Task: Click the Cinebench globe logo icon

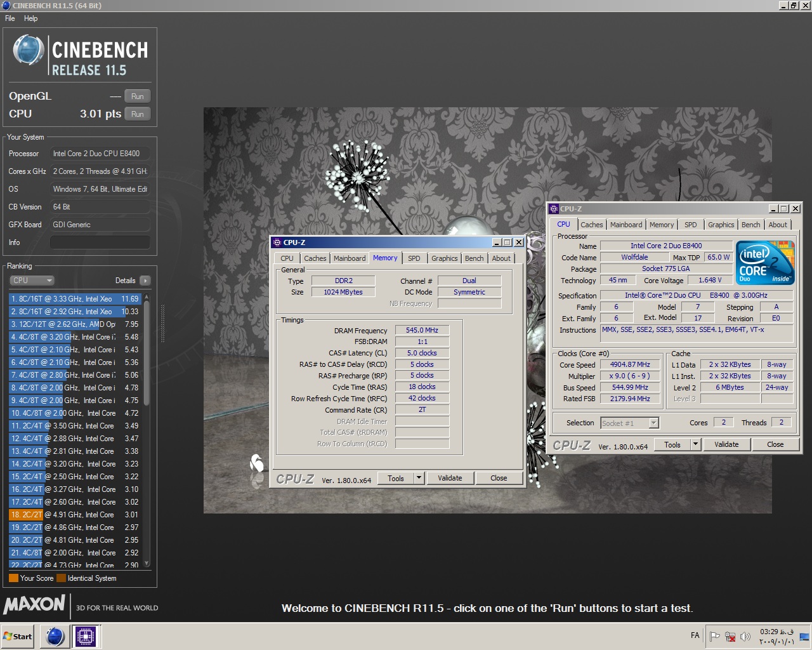Action: point(29,51)
